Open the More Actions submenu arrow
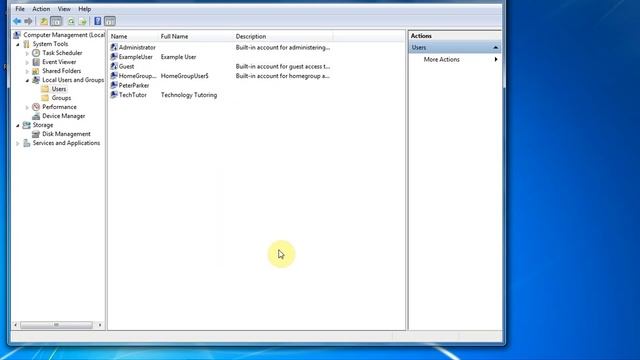This screenshot has height=360, width=640. [496, 60]
